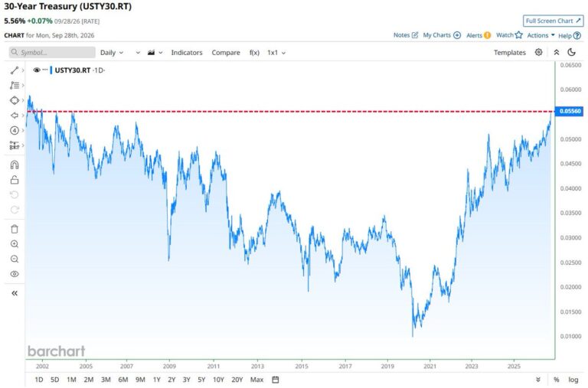
Task: Toggle USTY30.RT series visibility eye
Action: pos(37,70)
